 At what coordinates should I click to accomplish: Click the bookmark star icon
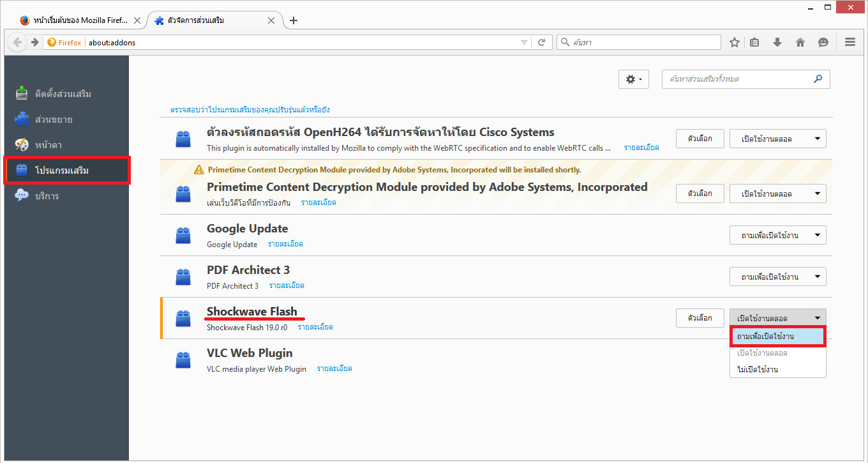(x=735, y=42)
